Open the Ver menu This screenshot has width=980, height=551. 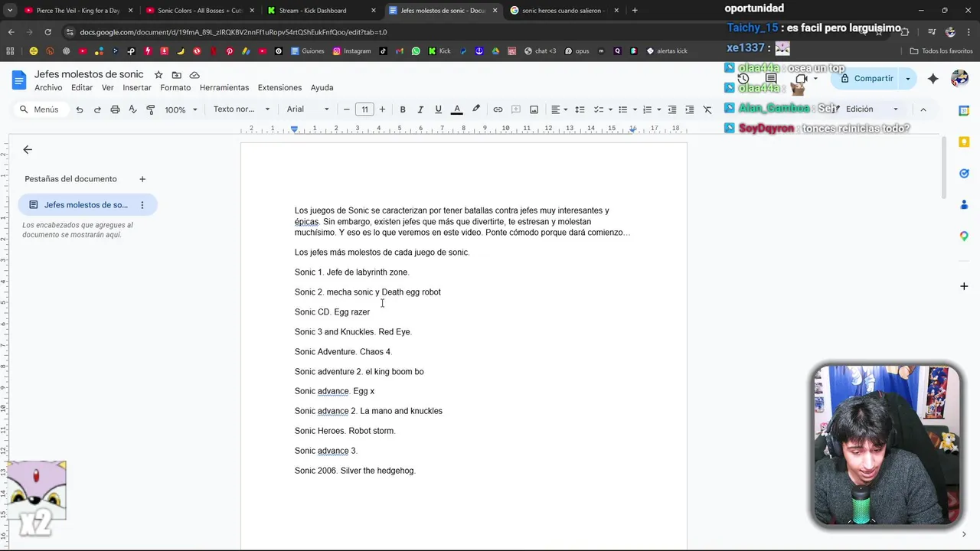pyautogui.click(x=108, y=87)
